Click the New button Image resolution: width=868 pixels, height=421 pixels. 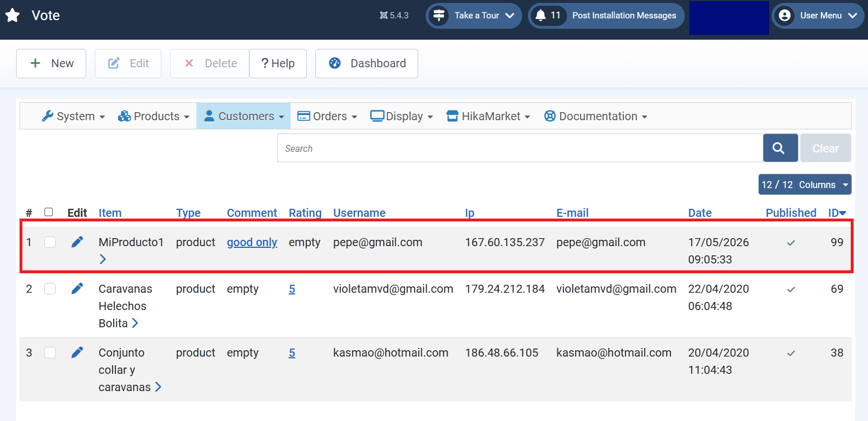(51, 63)
